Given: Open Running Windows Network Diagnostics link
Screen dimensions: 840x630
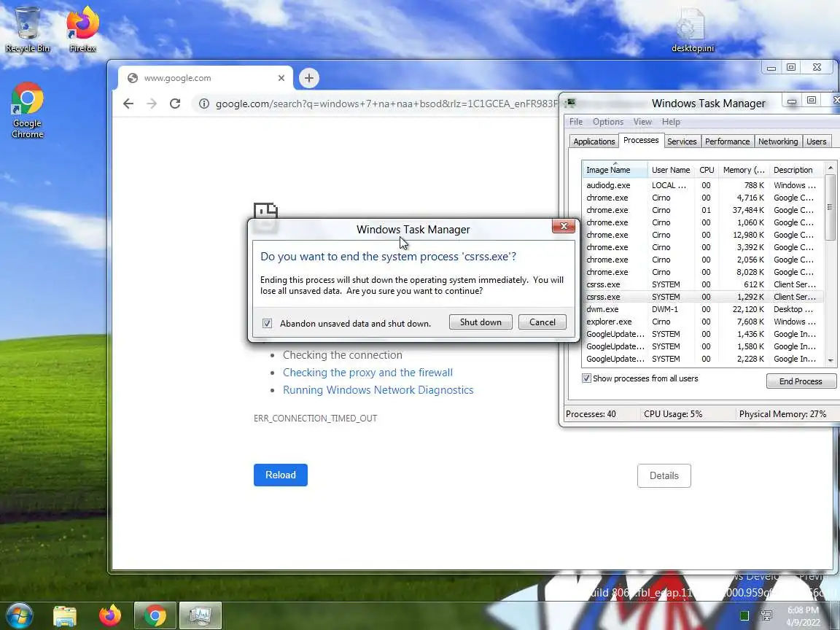Looking at the screenshot, I should click(x=378, y=390).
